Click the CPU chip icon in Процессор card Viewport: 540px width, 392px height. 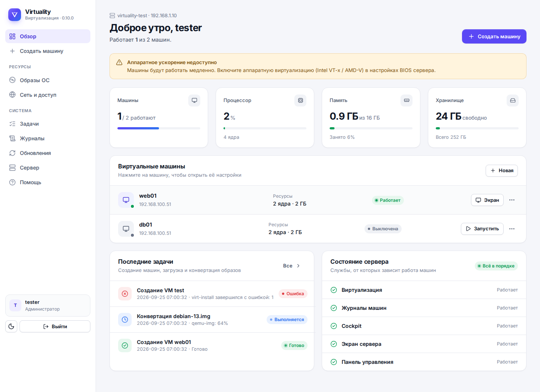tap(300, 101)
